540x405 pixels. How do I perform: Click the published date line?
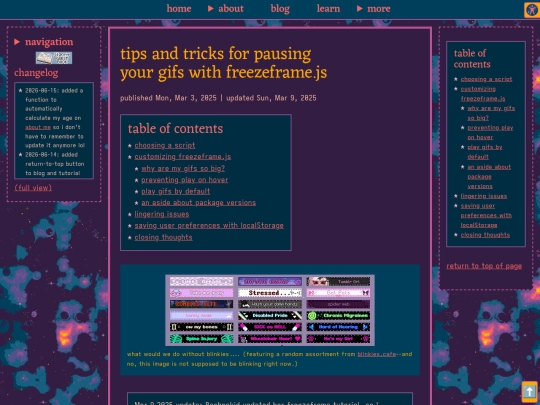[218, 98]
